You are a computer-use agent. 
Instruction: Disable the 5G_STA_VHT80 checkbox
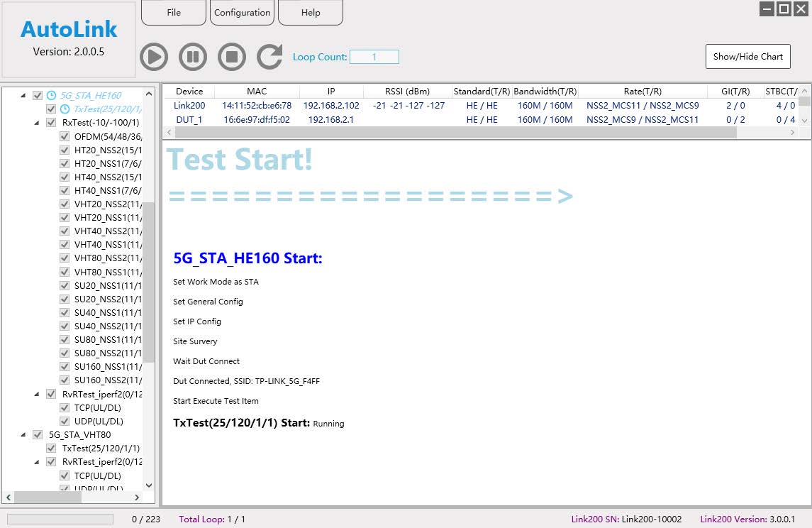[38, 434]
